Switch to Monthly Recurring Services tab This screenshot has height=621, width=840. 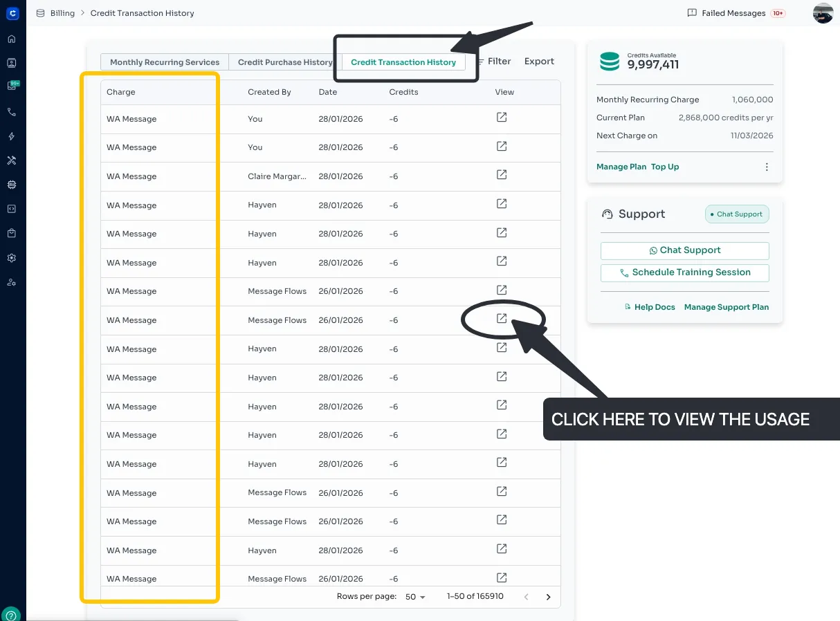pos(165,62)
